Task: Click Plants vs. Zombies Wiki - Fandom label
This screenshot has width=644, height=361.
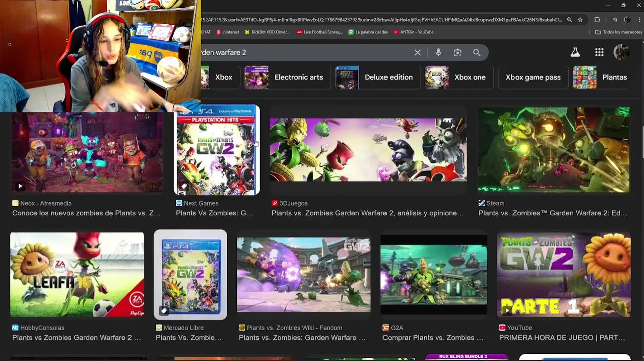Action: (x=290, y=328)
